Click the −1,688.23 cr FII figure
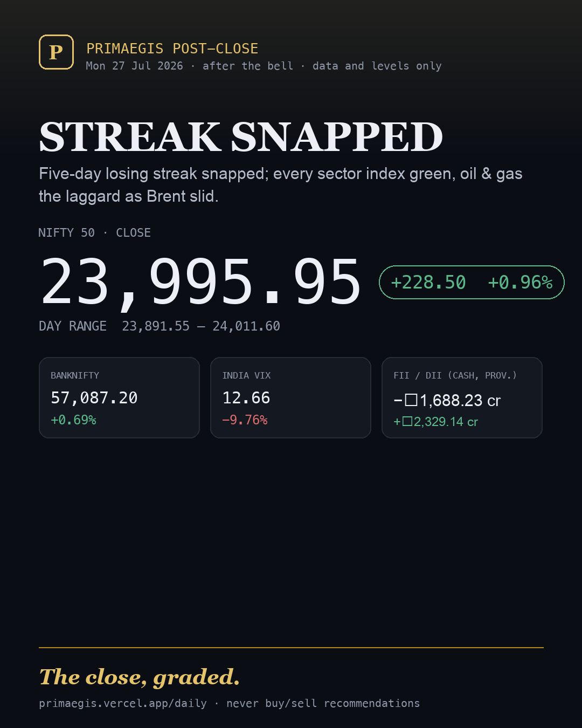 click(447, 400)
